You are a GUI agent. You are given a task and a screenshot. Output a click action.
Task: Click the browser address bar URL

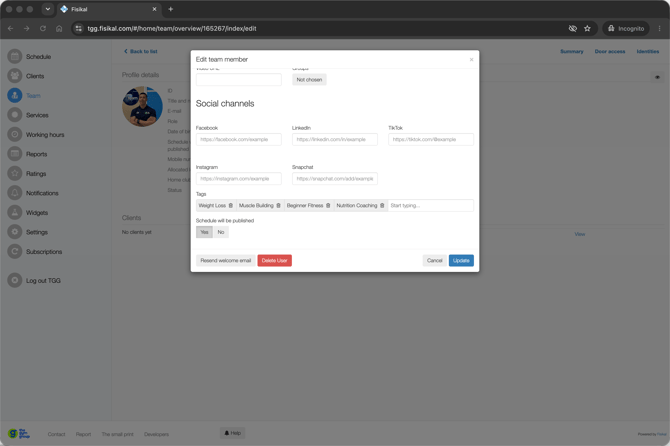[x=172, y=29]
